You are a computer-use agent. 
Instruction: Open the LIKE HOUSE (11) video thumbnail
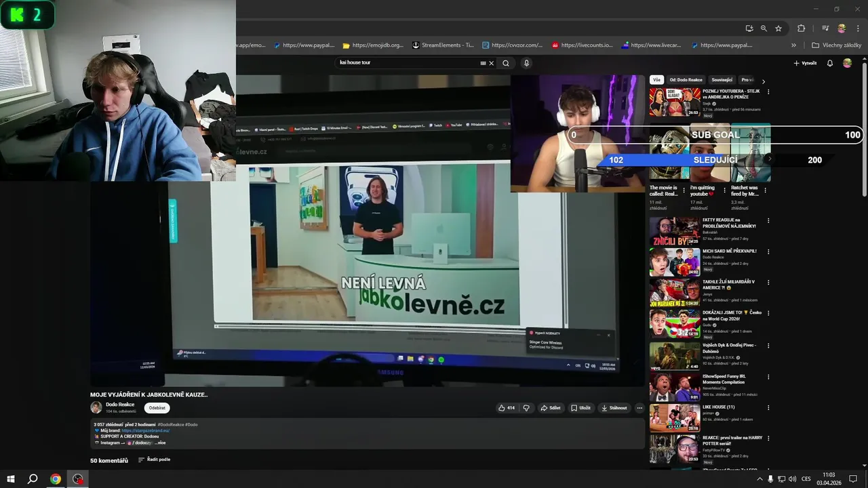click(675, 418)
